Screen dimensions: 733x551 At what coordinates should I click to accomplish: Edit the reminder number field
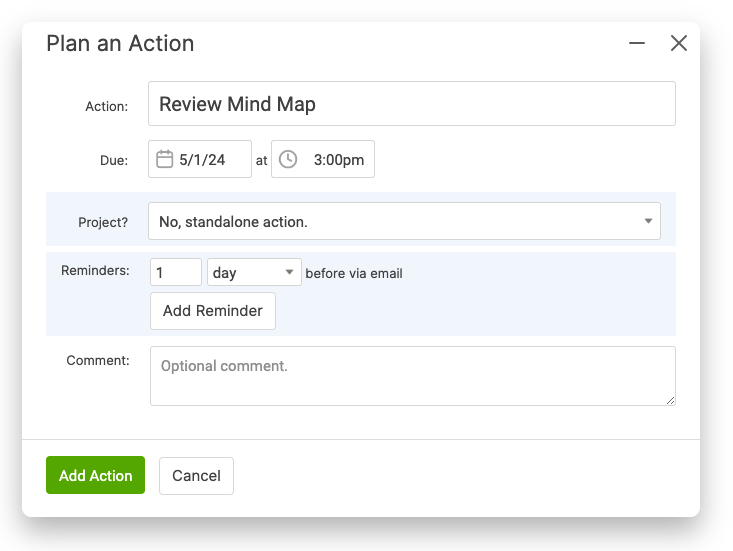176,272
